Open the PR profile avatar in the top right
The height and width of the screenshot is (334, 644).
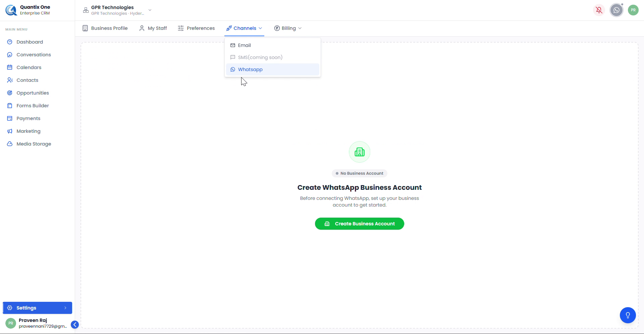(633, 10)
